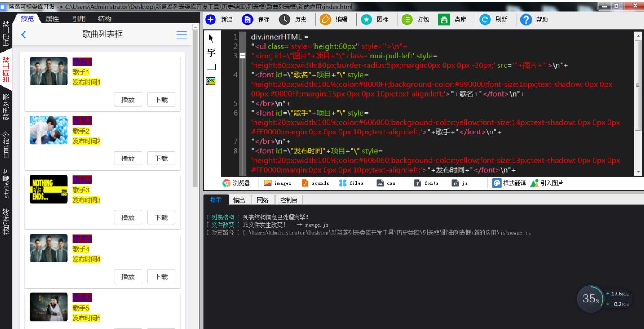Click the 刷新 (Refresh) icon
644x329 pixels.
pos(485,20)
